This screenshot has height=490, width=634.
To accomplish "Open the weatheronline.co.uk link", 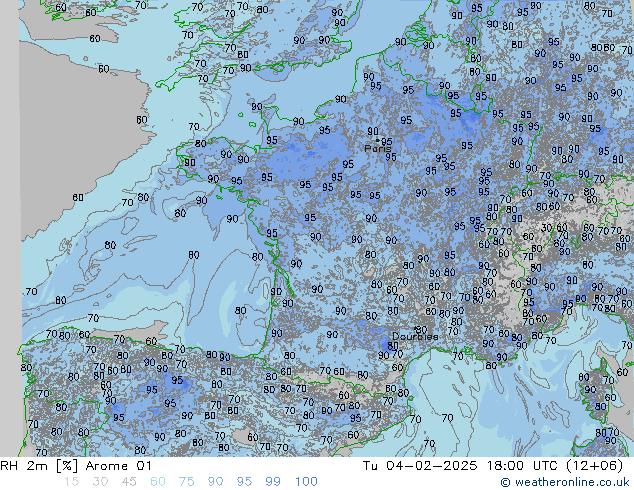I will (x=571, y=482).
